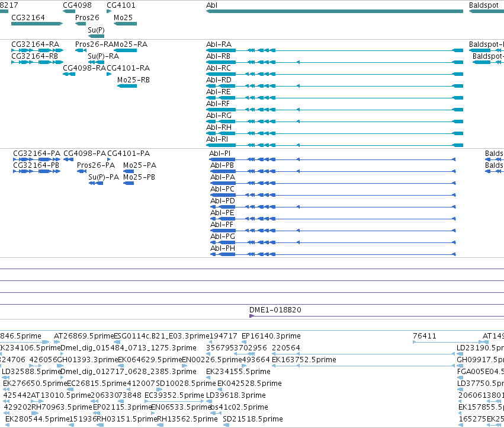504x428 pixels.
Task: Click the Abl-PI protein label
Action: 220,154
